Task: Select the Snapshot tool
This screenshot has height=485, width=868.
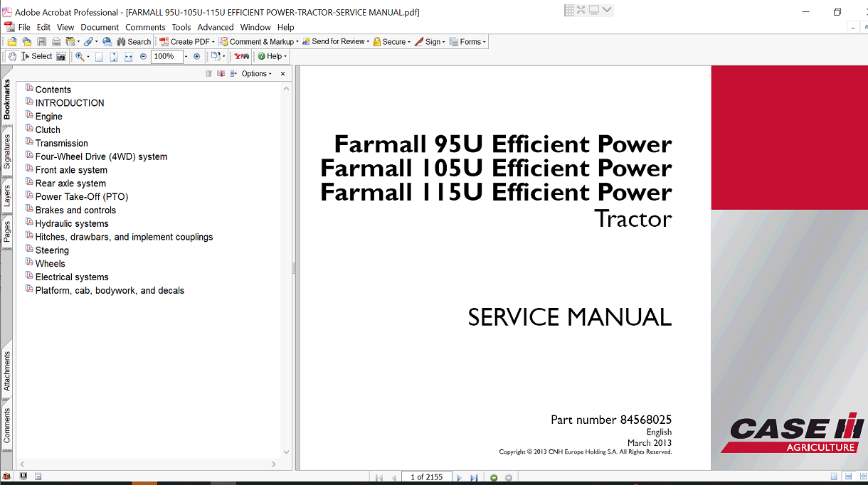Action: click(60, 56)
